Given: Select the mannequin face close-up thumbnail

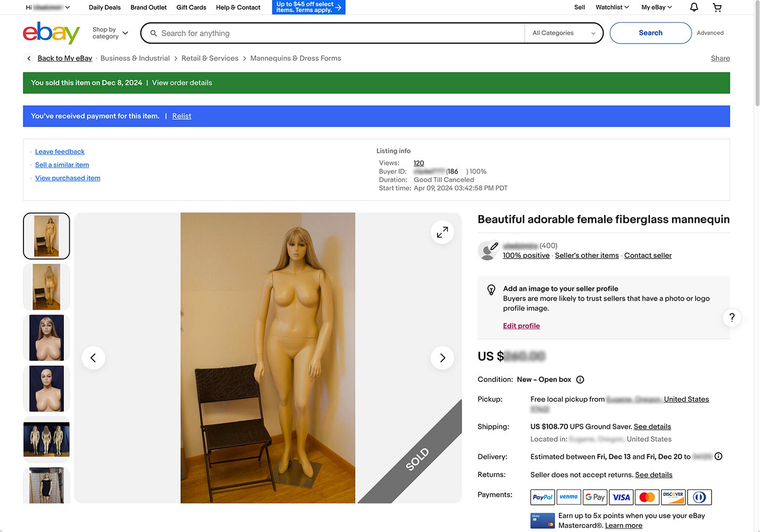Looking at the screenshot, I should [46, 338].
